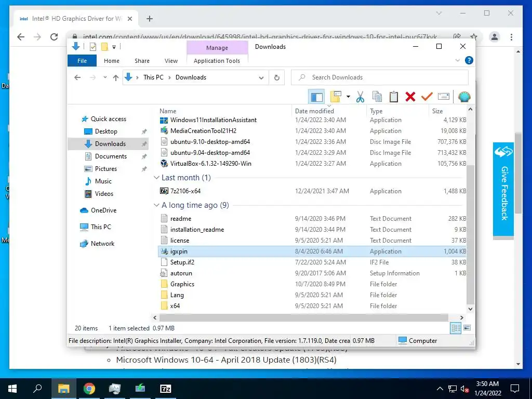This screenshot has height=399, width=532.
Task: Click the New folder toolbar icon
Action: tap(336, 97)
